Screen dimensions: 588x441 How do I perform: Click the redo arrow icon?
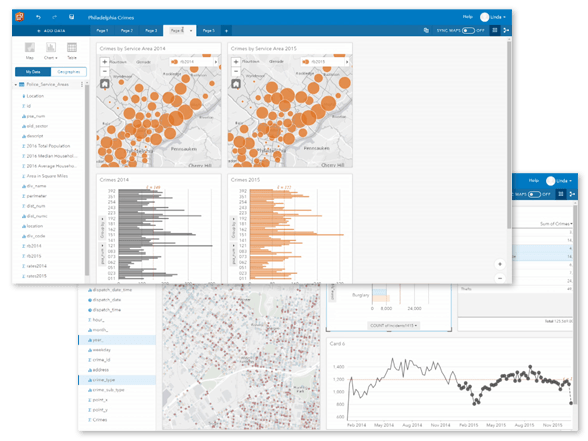[55, 17]
